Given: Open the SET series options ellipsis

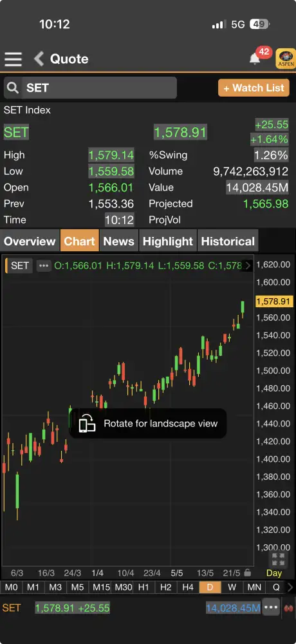Looking at the screenshot, I should click(x=44, y=266).
